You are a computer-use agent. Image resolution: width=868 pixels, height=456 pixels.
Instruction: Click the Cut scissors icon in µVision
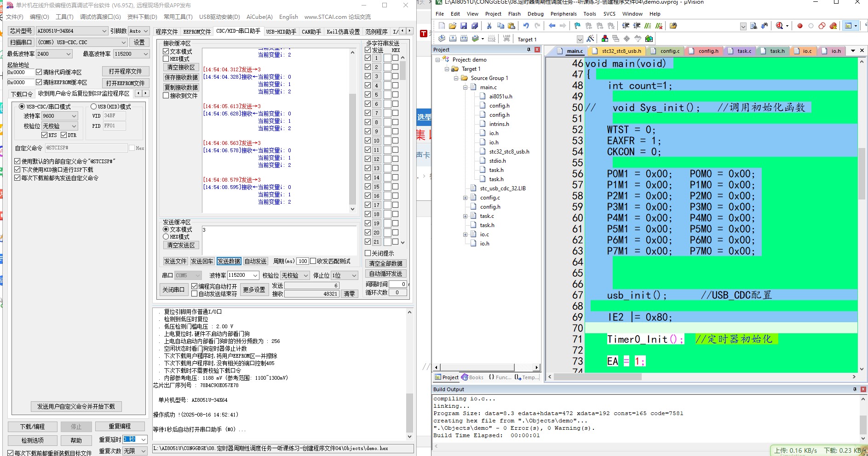pyautogui.click(x=489, y=26)
